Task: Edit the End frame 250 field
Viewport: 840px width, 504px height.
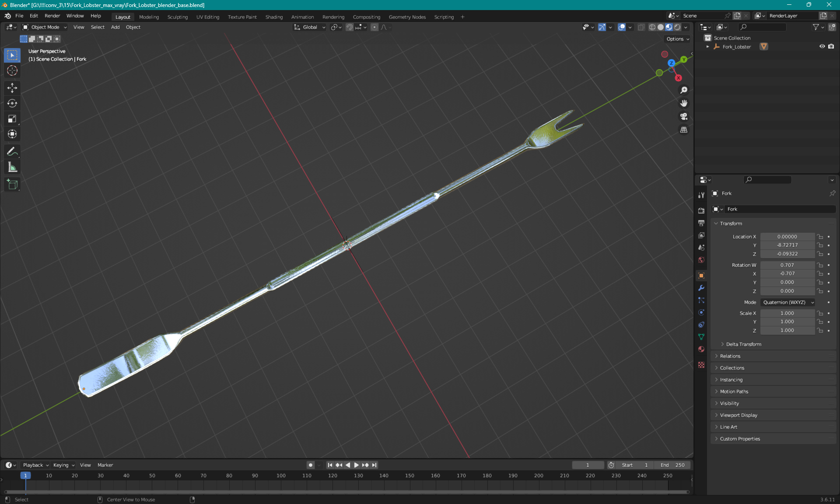Action: 673,465
